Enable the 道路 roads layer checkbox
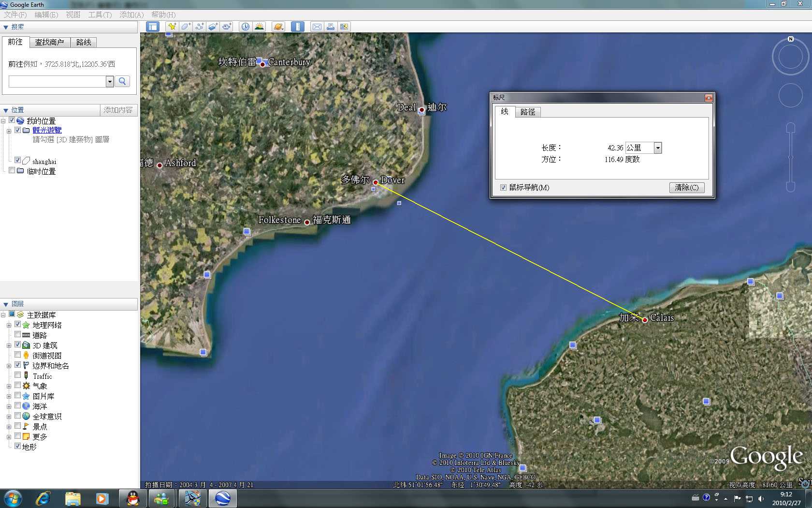The image size is (812, 508). [18, 334]
